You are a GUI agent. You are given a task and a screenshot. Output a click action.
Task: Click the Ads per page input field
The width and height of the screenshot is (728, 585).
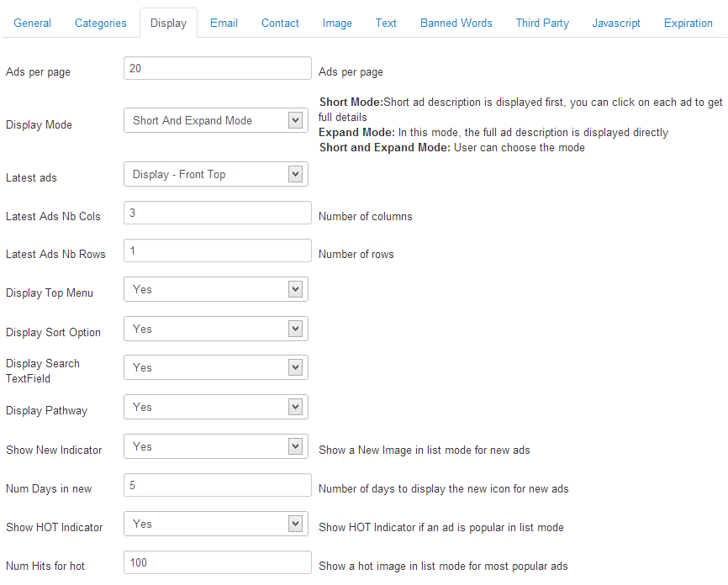point(217,68)
